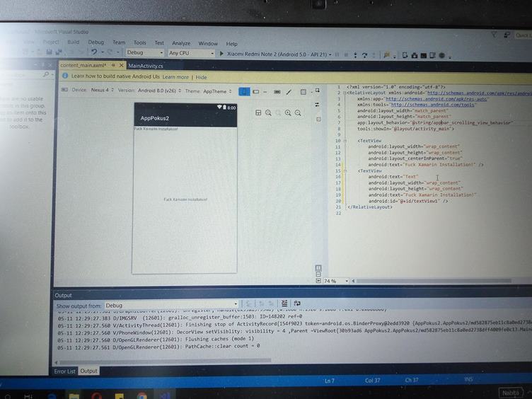532x399 pixels.
Task: Collapse the RelativeLayout code fold marker
Action: (x=345, y=93)
